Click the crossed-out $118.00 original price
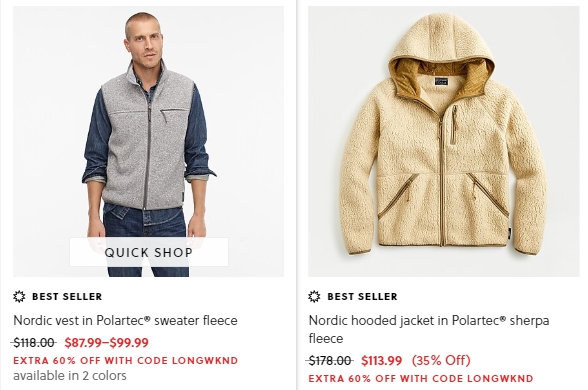 coord(34,342)
